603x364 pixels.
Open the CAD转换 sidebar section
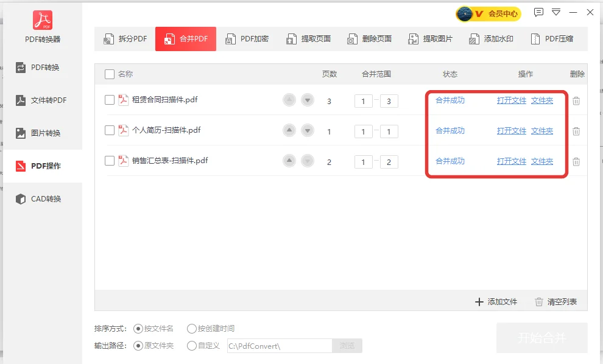pyautogui.click(x=43, y=198)
